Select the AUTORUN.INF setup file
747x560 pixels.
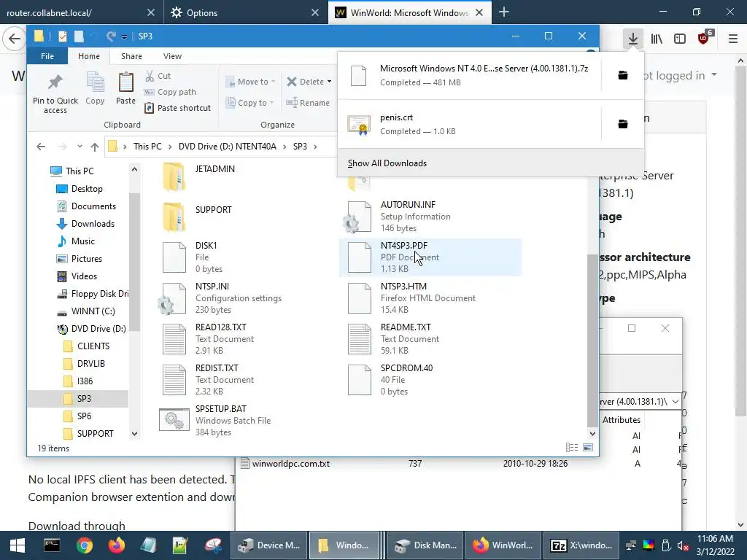coord(397,217)
